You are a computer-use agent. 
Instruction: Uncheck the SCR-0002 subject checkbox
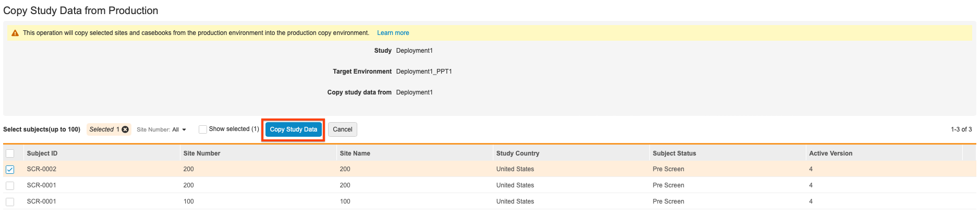pyautogui.click(x=10, y=170)
